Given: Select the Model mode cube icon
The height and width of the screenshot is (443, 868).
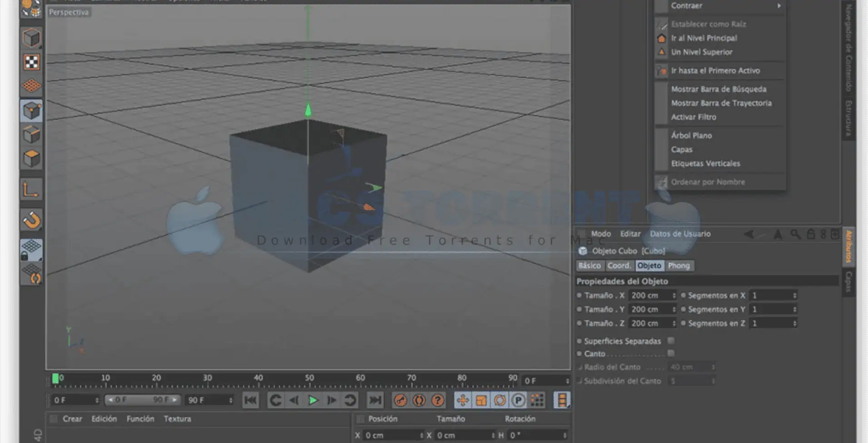Looking at the screenshot, I should point(31,38).
